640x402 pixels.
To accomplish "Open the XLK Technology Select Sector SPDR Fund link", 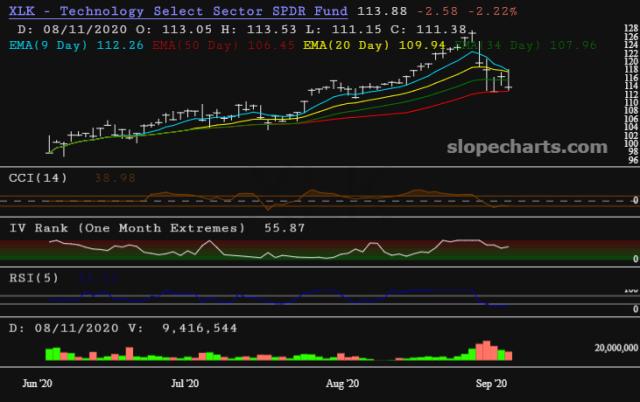I will coord(178,11).
